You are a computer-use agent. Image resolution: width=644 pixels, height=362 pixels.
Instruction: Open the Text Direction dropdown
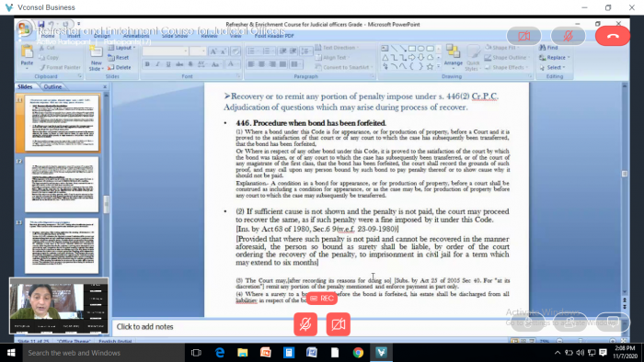pos(337,48)
